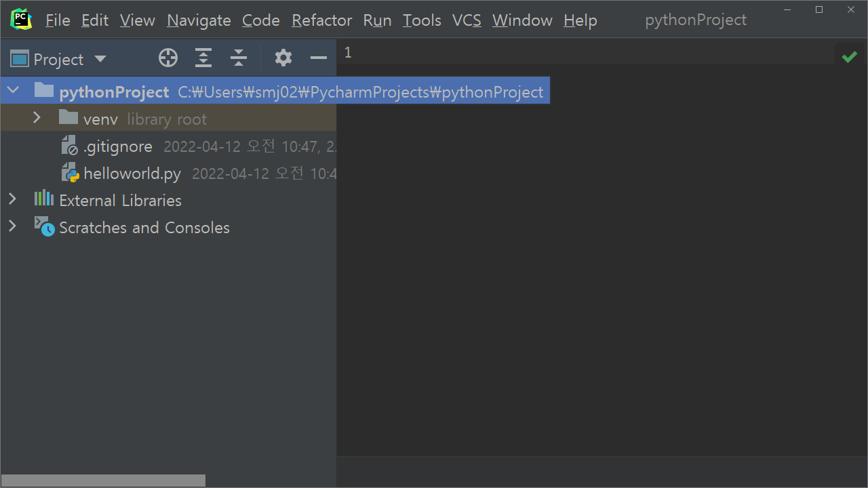Click the green inspection checkmark

[849, 58]
